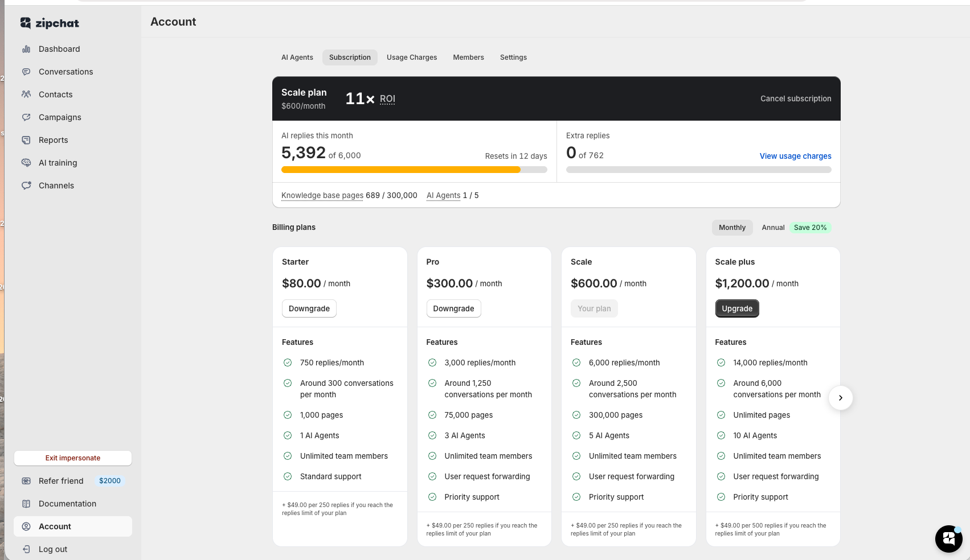Click Cancel subscription

[796, 98]
